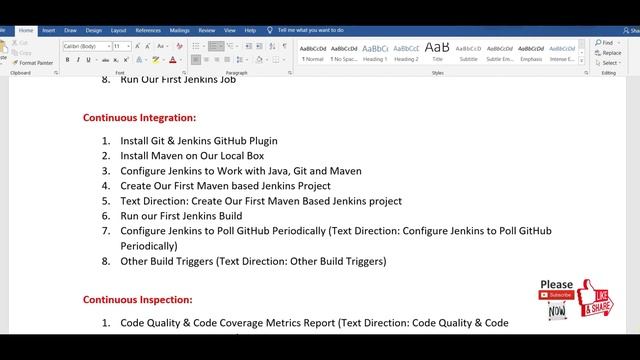This screenshot has width=640, height=360.
Task: Open the Font dialog launcher
Action: (x=183, y=73)
